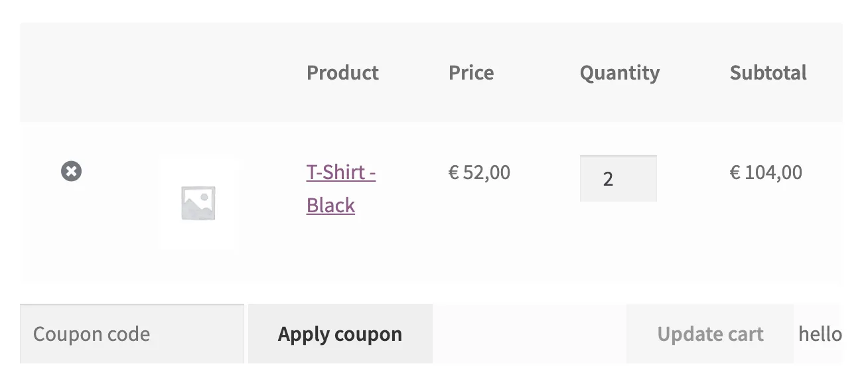
Task: Remove the T-Shirt - Black item from cart
Action: pyautogui.click(x=71, y=172)
